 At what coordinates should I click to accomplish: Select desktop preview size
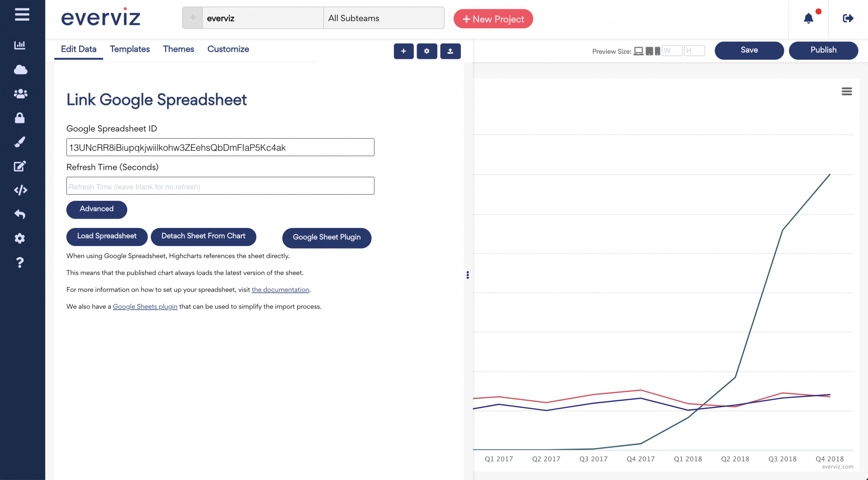pyautogui.click(x=639, y=50)
